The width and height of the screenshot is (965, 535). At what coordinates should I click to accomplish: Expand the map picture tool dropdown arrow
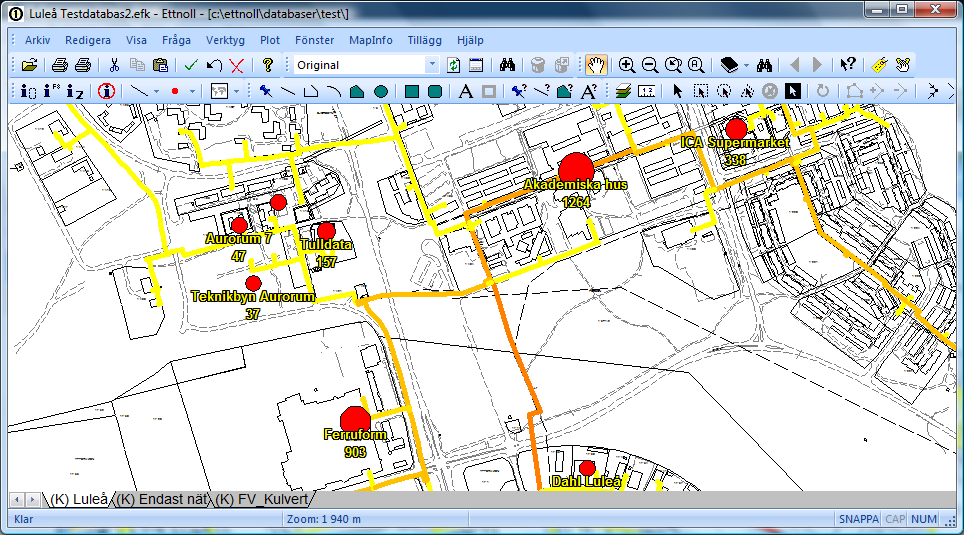(236, 92)
